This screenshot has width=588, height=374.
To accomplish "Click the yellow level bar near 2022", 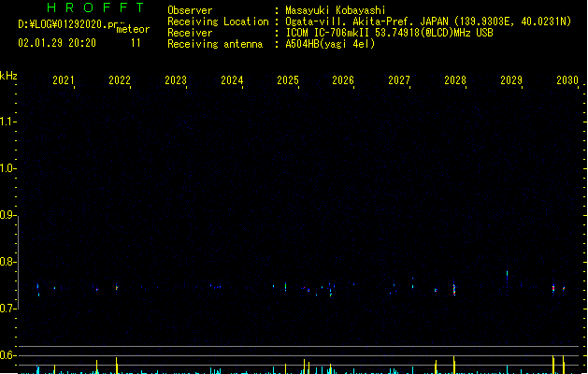I will [116, 366].
